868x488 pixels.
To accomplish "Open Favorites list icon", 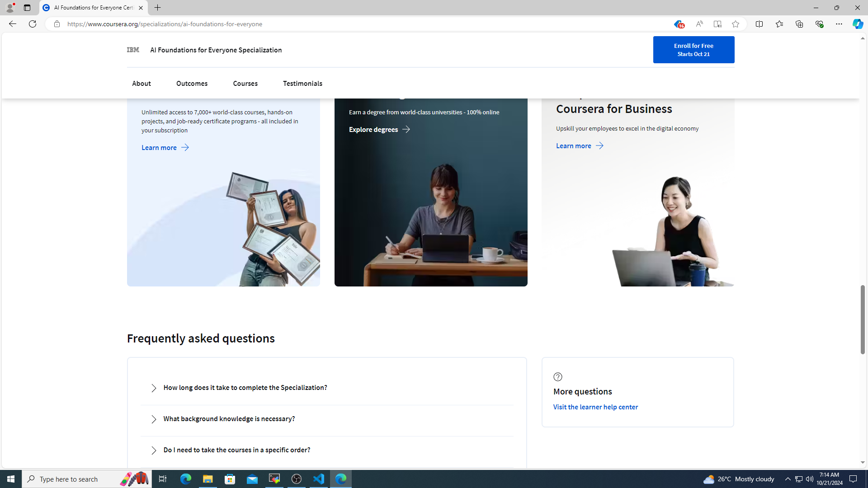I will pyautogui.click(x=779, y=24).
